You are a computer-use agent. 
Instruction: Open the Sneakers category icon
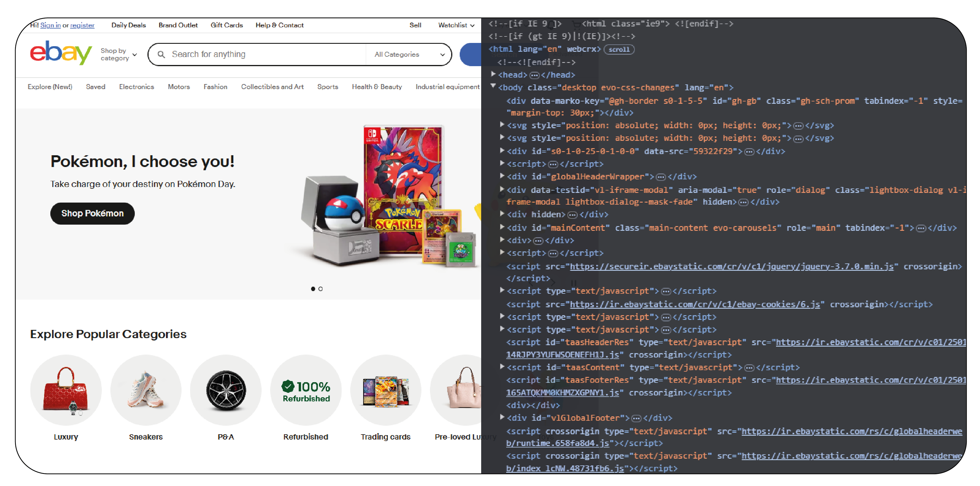coord(146,390)
